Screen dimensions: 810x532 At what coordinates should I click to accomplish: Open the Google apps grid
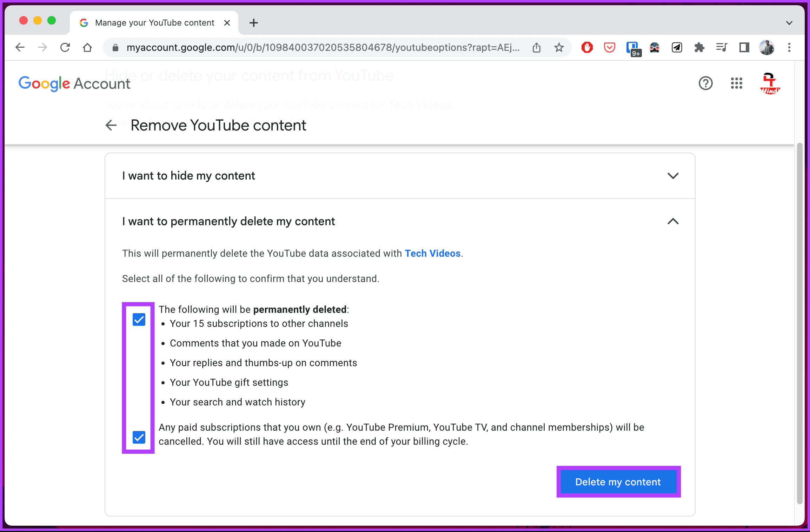click(x=736, y=83)
